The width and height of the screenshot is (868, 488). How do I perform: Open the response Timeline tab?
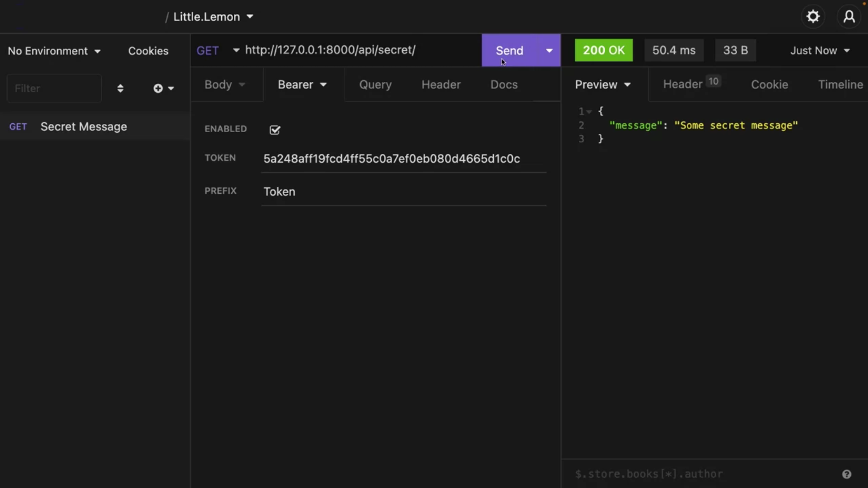click(x=840, y=85)
